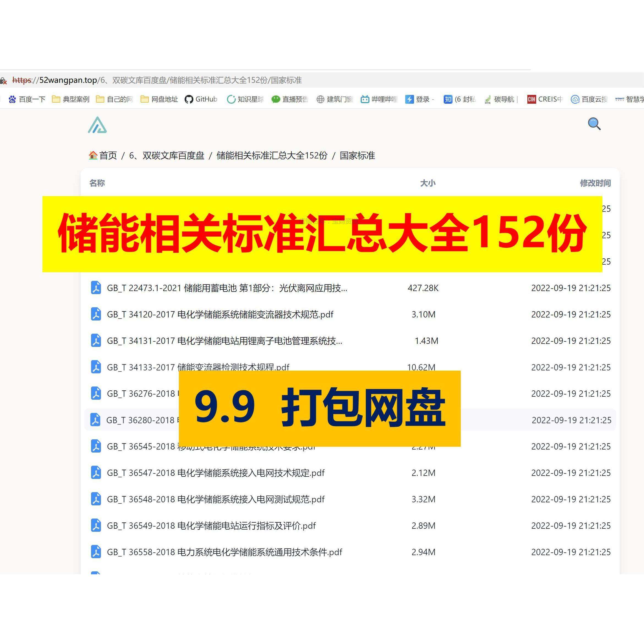The width and height of the screenshot is (644, 644).
Task: Open the 网盘地址 bookmark folder
Action: coord(159,99)
